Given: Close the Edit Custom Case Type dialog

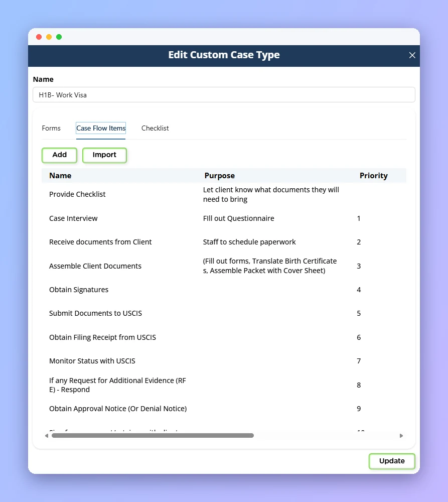Looking at the screenshot, I should pyautogui.click(x=412, y=55).
